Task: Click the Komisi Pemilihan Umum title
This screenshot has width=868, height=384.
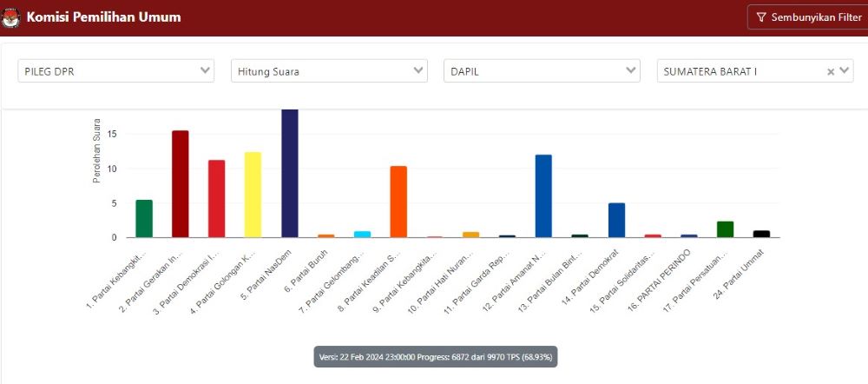Action: pyautogui.click(x=103, y=17)
